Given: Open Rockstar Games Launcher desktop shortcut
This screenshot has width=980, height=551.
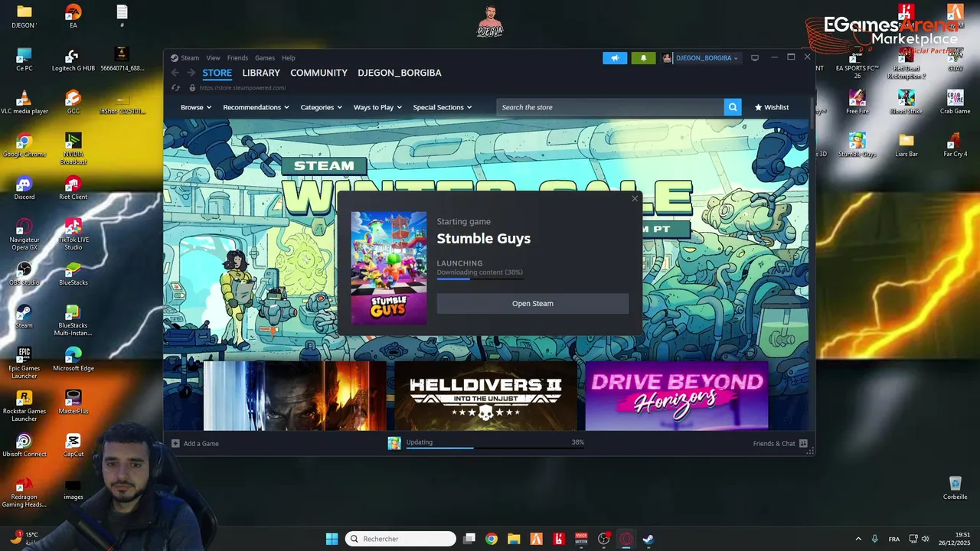Looking at the screenshot, I should [x=24, y=405].
